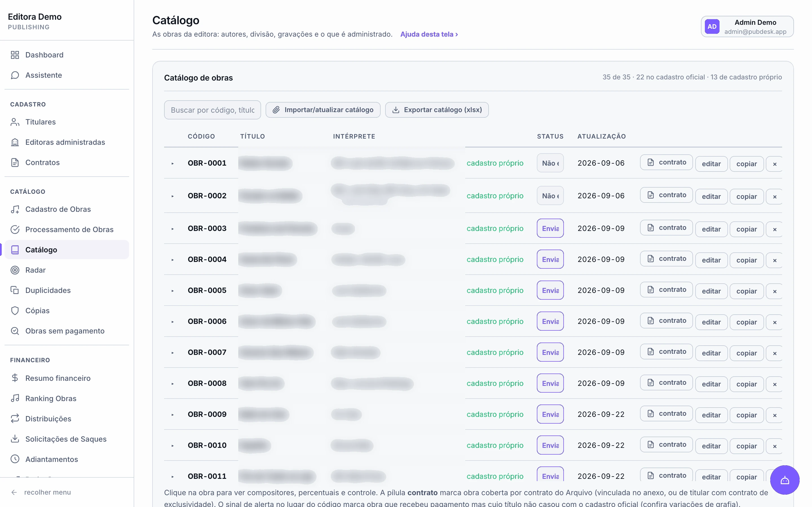812x507 pixels.
Task: Click the Radar target icon
Action: (15, 270)
